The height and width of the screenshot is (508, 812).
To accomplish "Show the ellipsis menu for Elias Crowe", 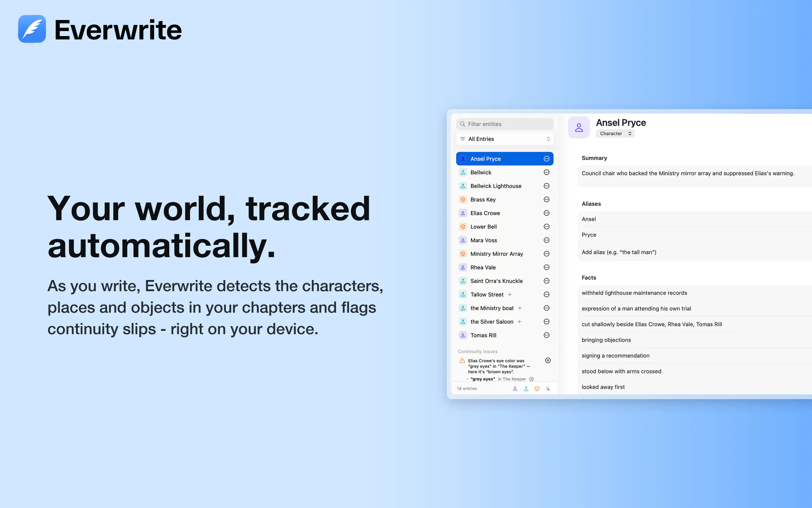I will (546, 213).
